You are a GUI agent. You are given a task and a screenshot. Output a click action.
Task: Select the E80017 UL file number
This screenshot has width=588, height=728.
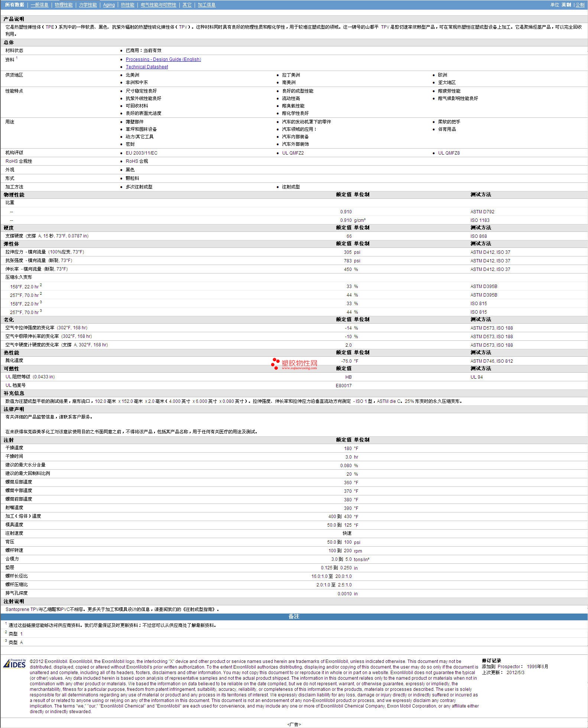pos(344,386)
